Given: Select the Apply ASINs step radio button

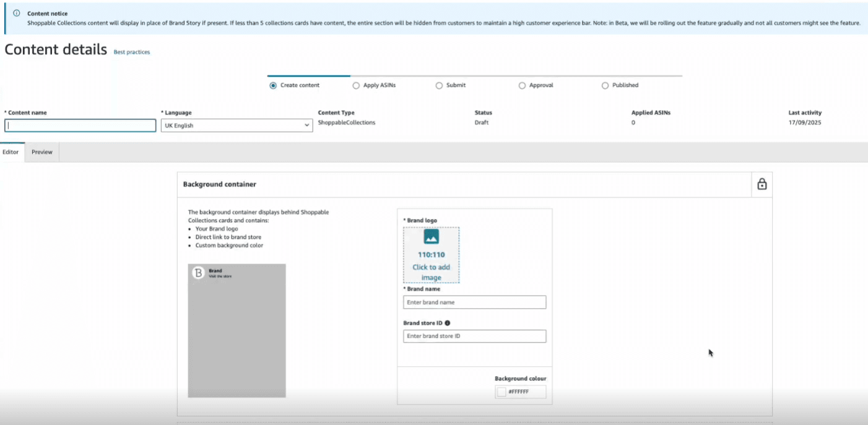Looking at the screenshot, I should click(356, 85).
